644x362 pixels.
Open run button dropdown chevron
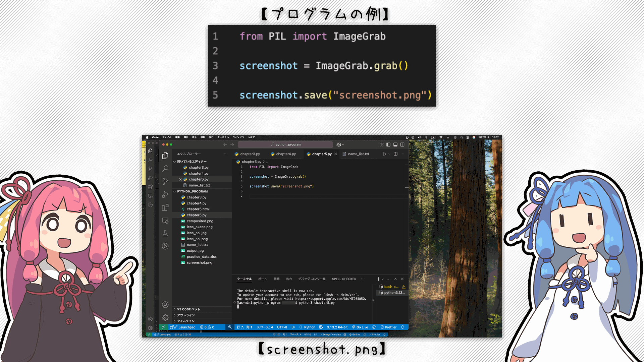(x=389, y=154)
